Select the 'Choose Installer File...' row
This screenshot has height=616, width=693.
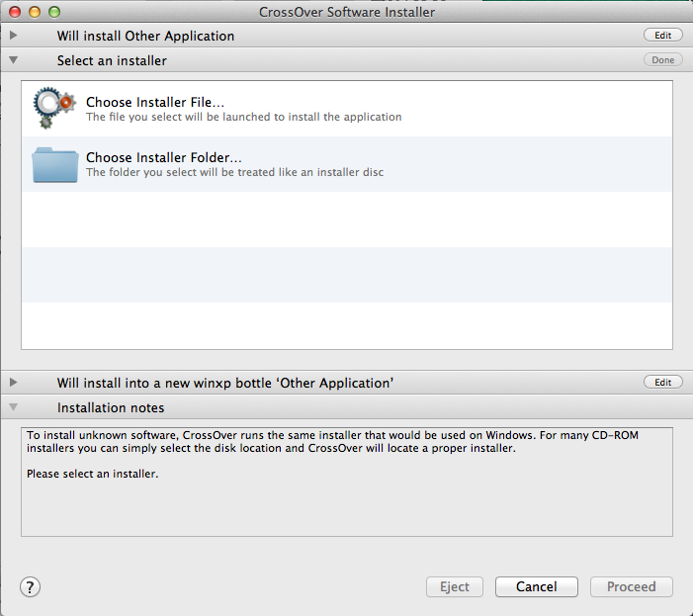point(347,109)
